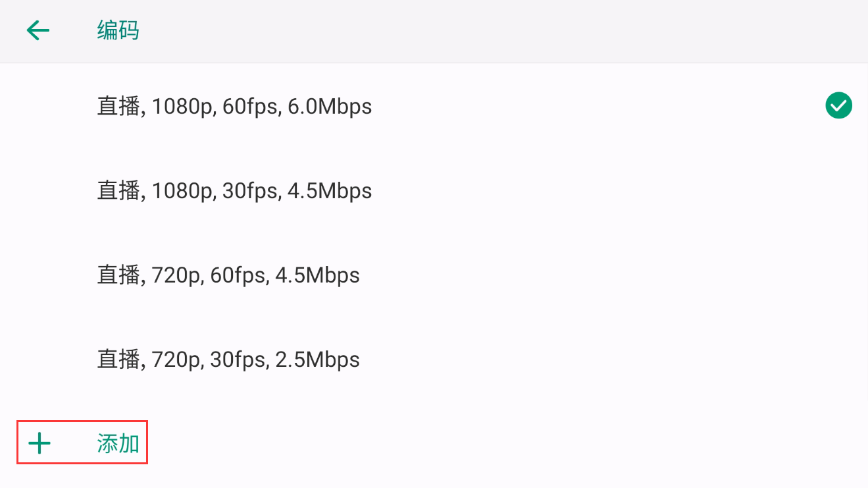Tap the lowest quality 720p 30fps row
868x488 pixels.
(434, 360)
